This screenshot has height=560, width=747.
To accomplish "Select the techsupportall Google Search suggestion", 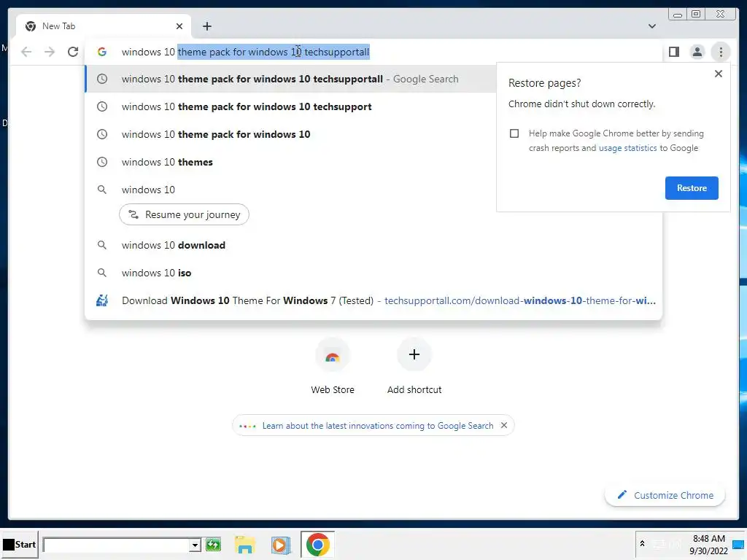I will pos(290,79).
